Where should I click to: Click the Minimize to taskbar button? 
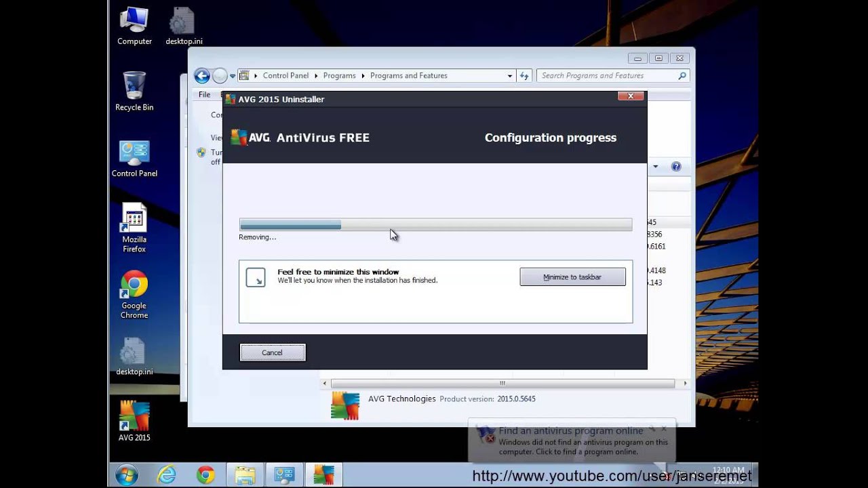pos(572,277)
